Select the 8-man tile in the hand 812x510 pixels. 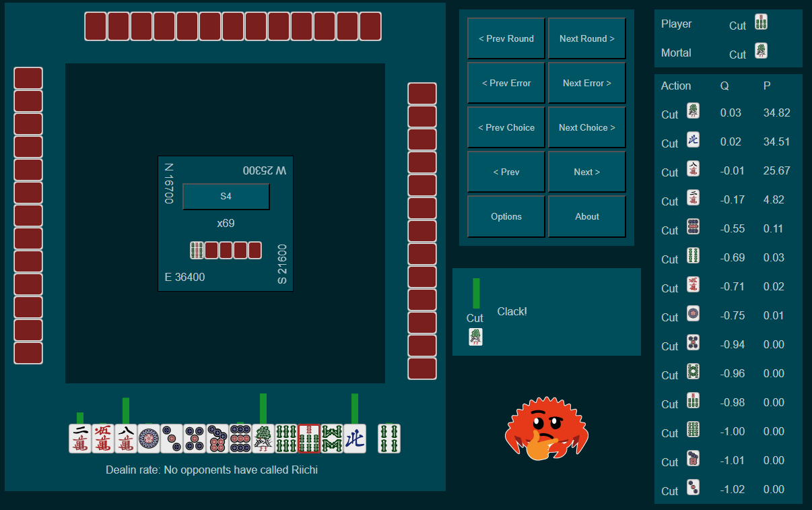[126, 439]
